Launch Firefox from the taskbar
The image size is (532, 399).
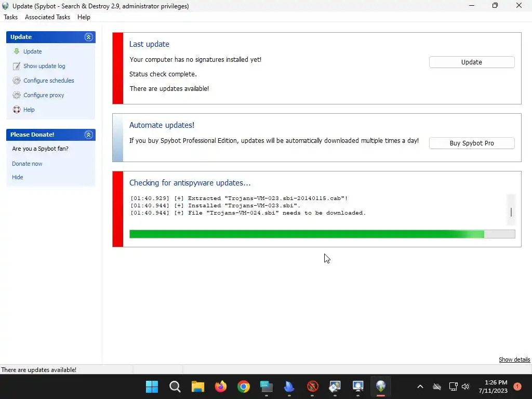[x=220, y=387]
